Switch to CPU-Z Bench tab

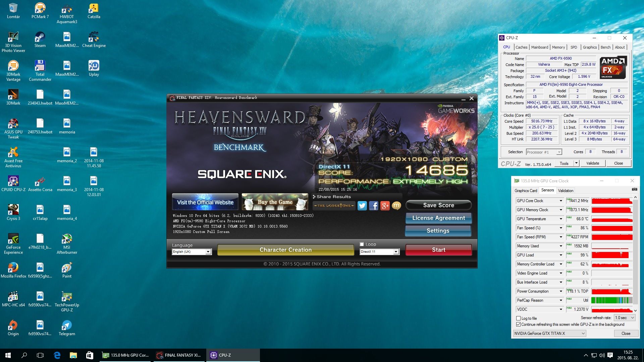pos(605,47)
